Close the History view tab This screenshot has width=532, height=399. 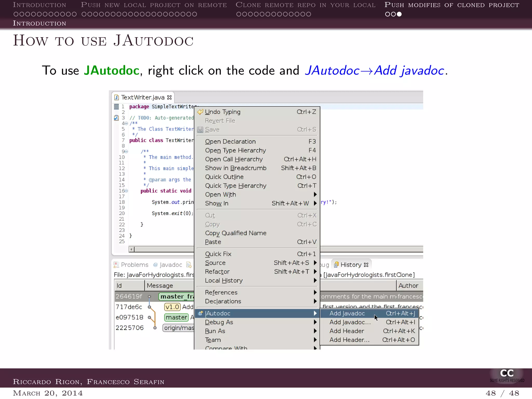pyautogui.click(x=366, y=265)
